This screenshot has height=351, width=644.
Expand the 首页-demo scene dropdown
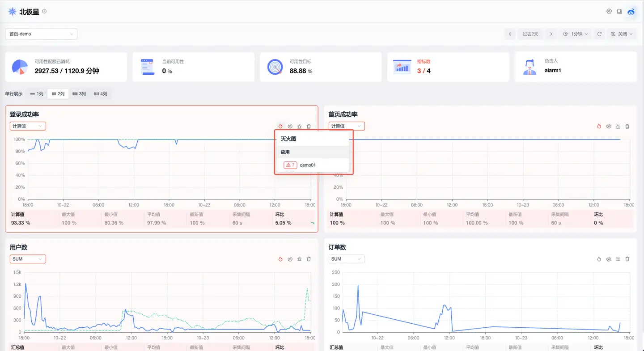41,34
